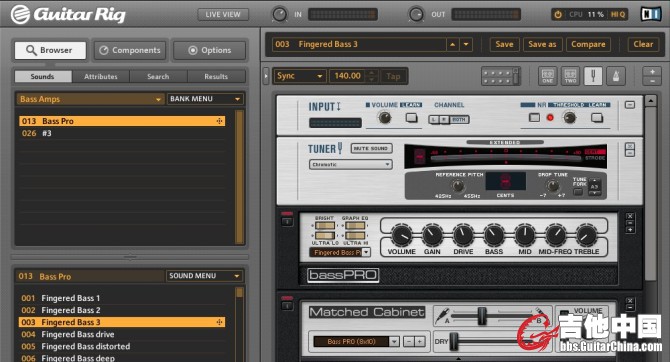Toggle the ULTRA HI switch
Viewport: 670px width, 362px height.
[x=355, y=236]
